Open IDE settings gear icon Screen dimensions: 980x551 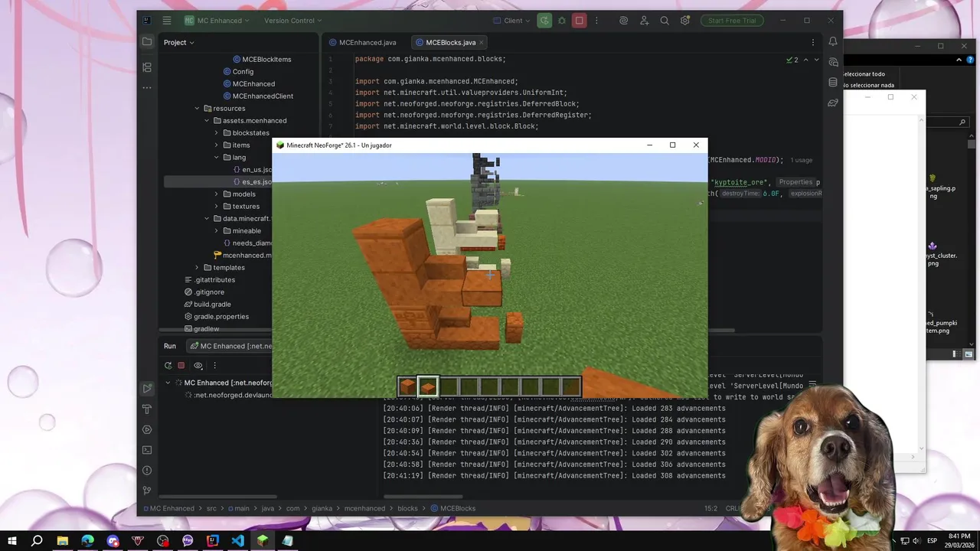click(x=685, y=21)
